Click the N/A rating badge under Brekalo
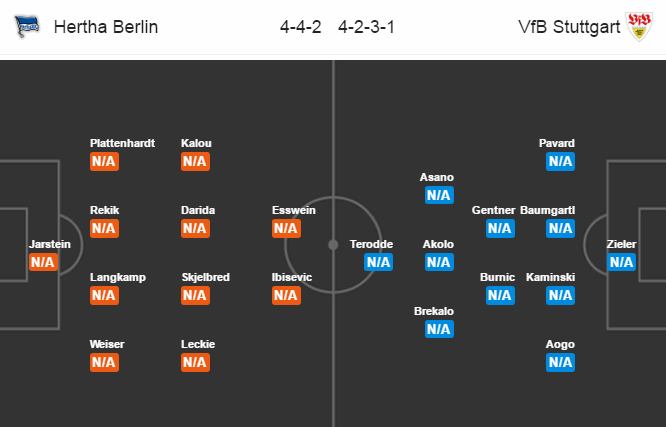This screenshot has height=427, width=666. tap(439, 329)
